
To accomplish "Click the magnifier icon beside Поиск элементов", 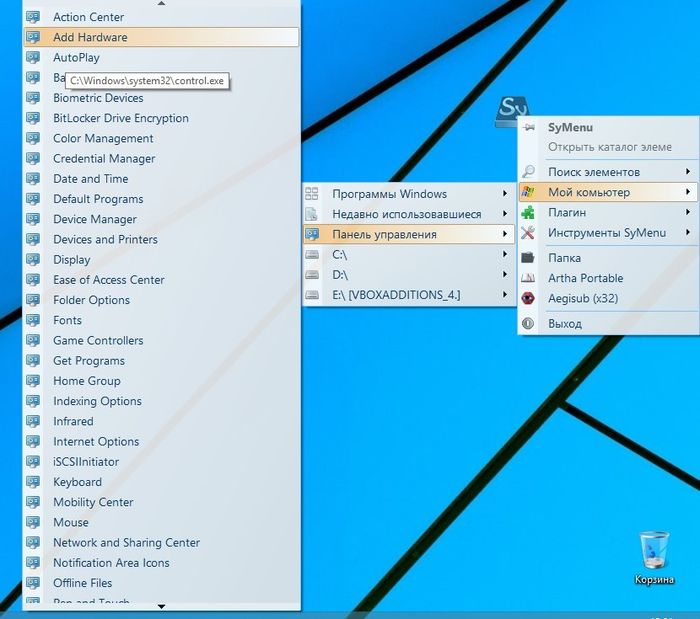I will click(x=529, y=172).
